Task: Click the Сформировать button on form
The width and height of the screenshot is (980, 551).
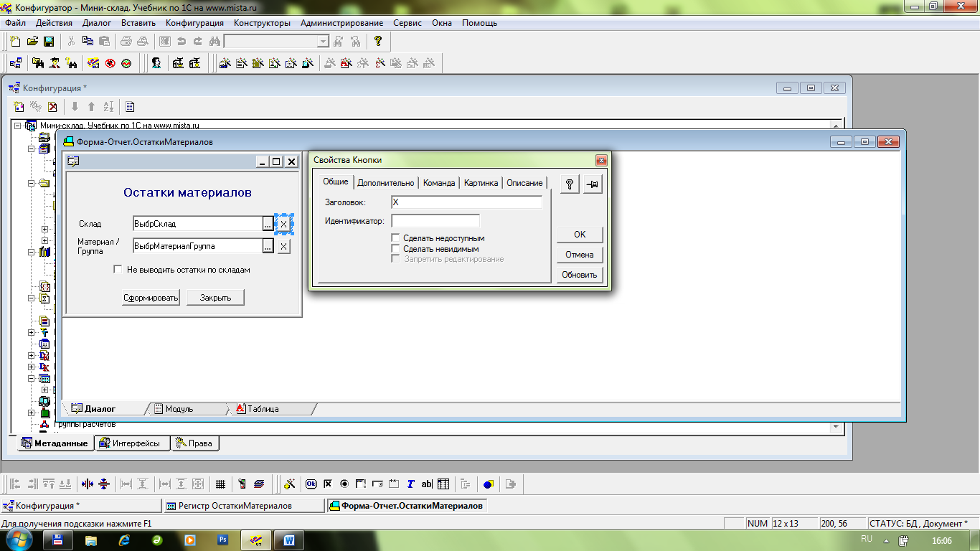Action: pos(151,298)
